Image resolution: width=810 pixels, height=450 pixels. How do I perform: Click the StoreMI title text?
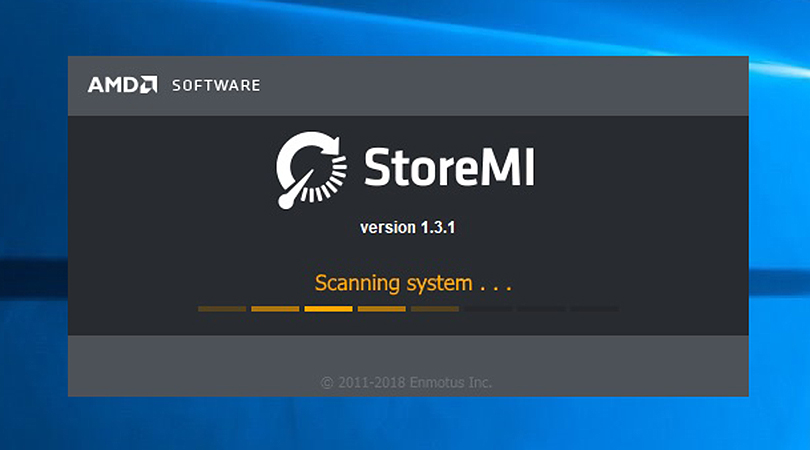[449, 166]
